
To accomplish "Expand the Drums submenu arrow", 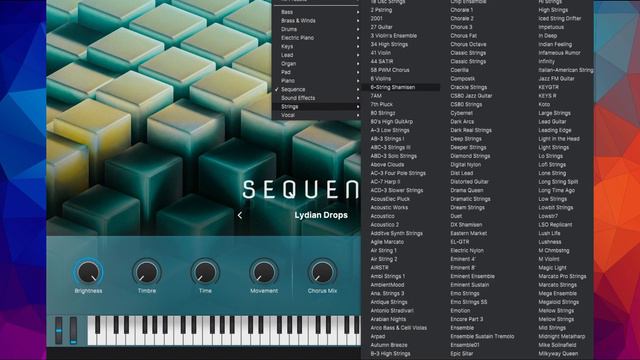I will point(358,29).
